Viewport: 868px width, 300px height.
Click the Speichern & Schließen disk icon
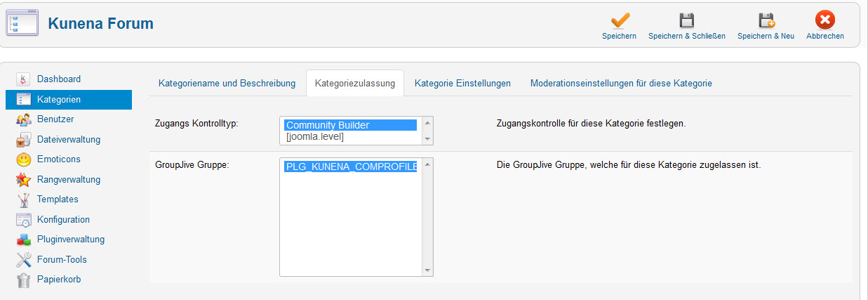click(x=686, y=20)
